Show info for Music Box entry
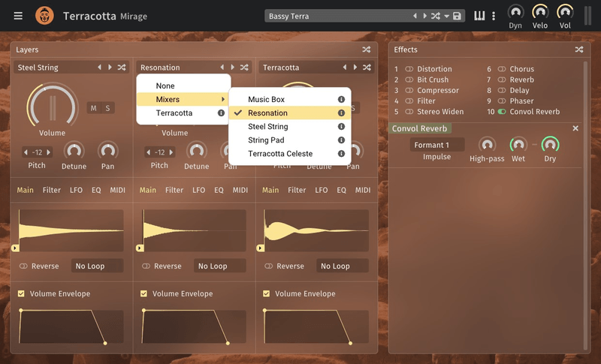Image resolution: width=601 pixels, height=364 pixels. (341, 100)
